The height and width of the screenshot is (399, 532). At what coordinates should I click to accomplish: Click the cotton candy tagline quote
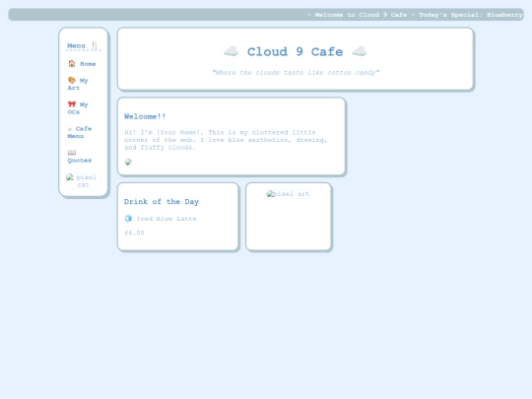(296, 72)
